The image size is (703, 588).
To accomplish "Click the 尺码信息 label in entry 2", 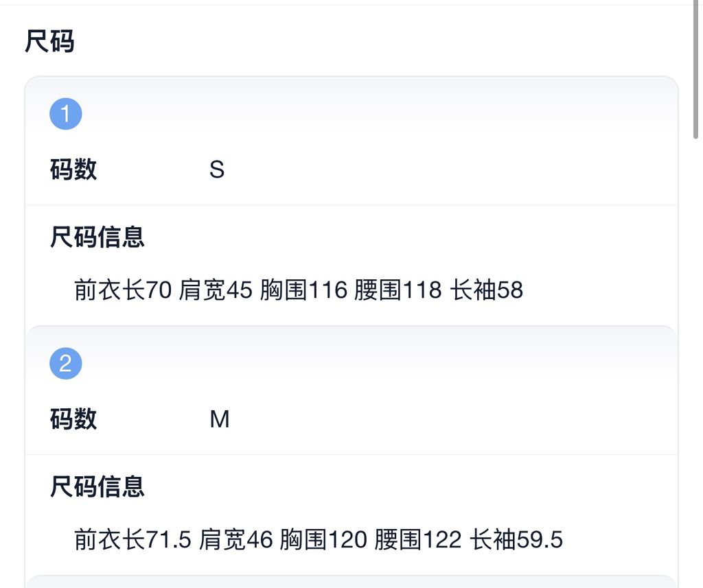I will (x=97, y=486).
